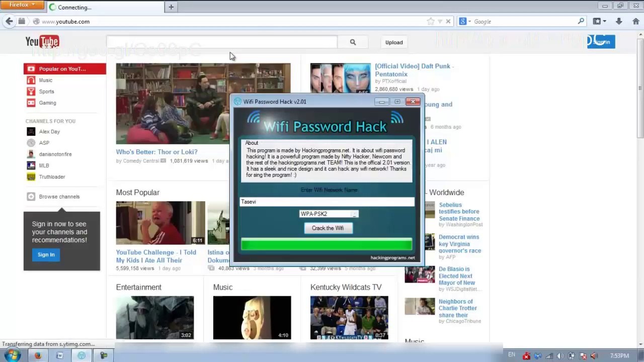Click the EN language indicator in tray
The height and width of the screenshot is (362, 644).
click(511, 355)
